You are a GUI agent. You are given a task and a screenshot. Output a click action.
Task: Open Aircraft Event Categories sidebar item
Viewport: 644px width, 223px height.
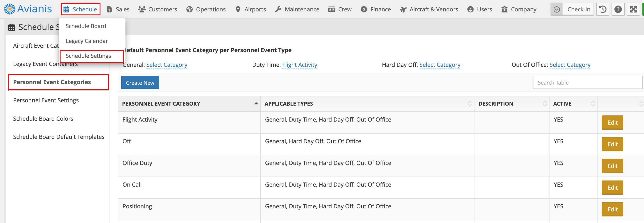click(x=36, y=46)
